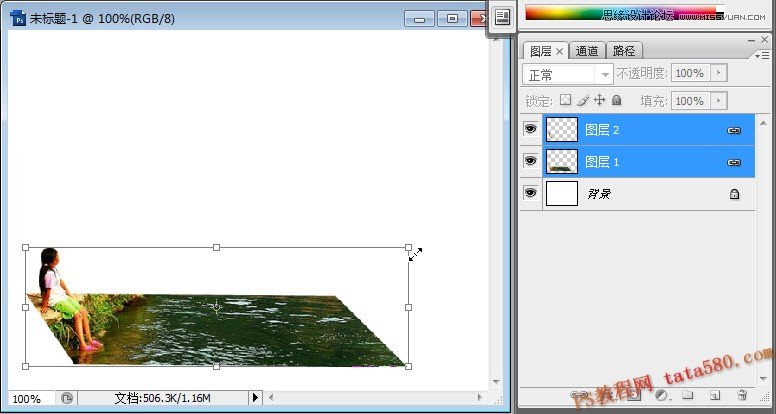Switch to the 通道 tab
The height and width of the screenshot is (414, 776).
[587, 50]
